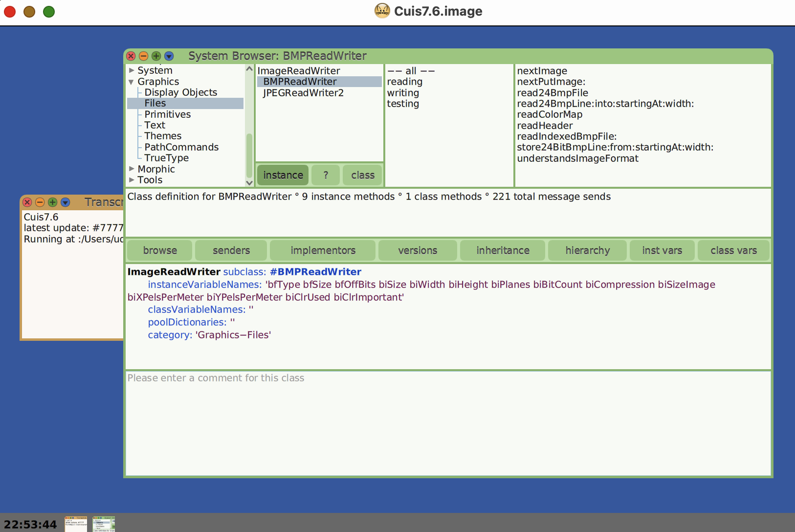Select the testing message category

click(403, 104)
